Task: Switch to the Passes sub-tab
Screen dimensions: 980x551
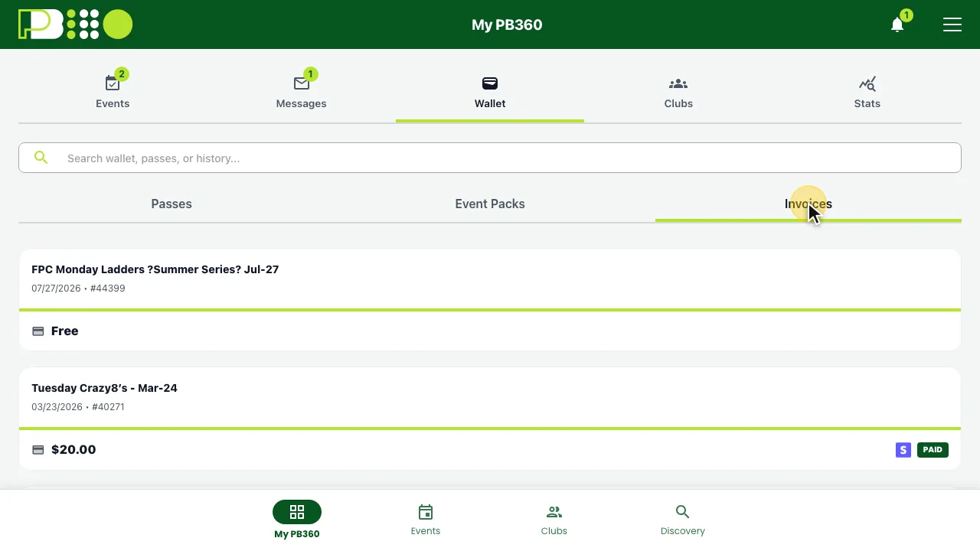Action: [x=171, y=204]
